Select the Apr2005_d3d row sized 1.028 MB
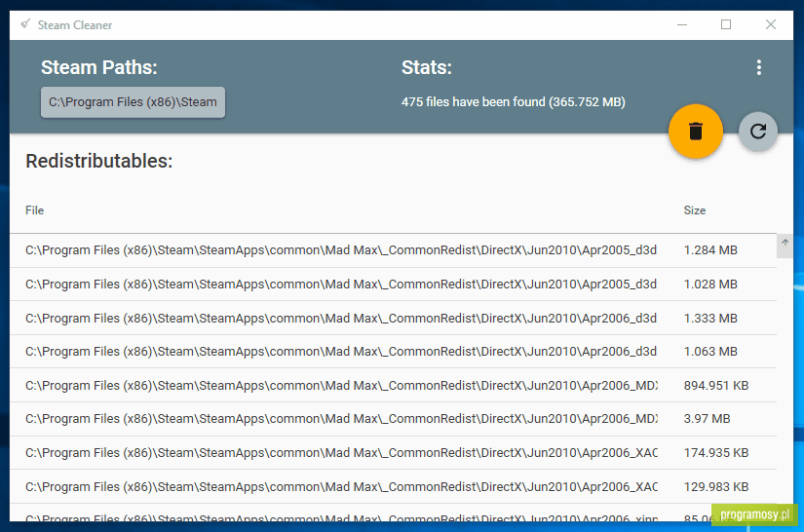Screen dimensions: 804x532 pyautogui.click(x=394, y=284)
